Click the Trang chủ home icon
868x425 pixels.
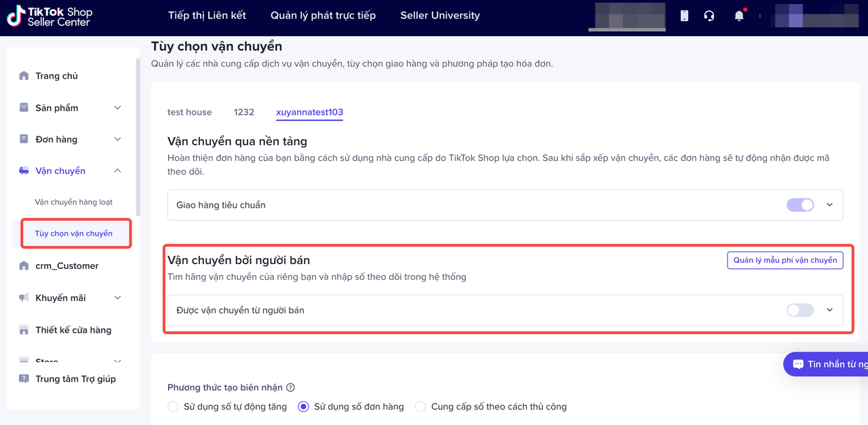click(x=24, y=76)
